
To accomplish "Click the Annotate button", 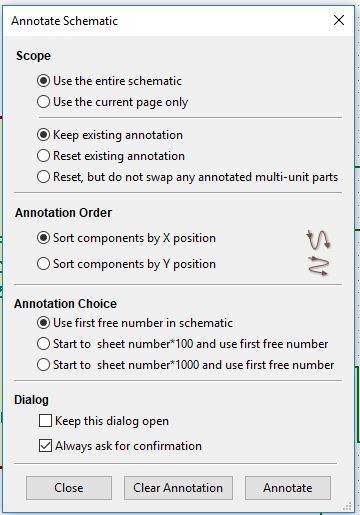I will (x=288, y=488).
